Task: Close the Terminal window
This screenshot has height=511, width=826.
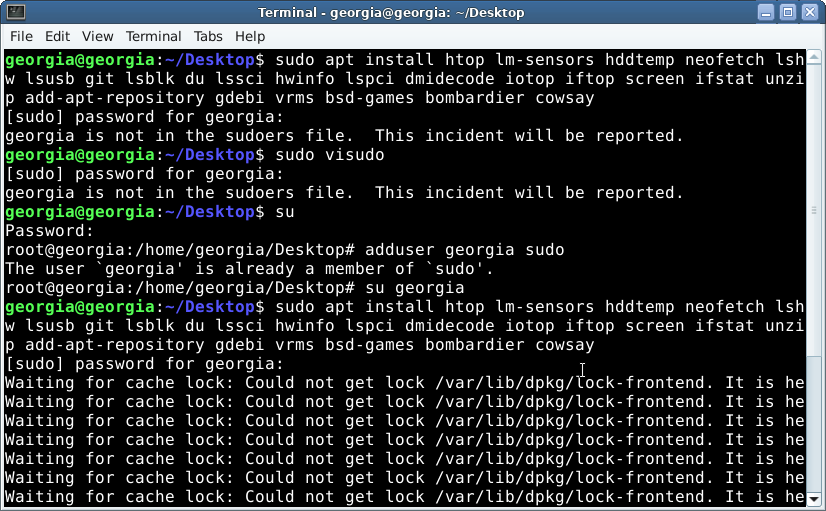Action: point(810,12)
